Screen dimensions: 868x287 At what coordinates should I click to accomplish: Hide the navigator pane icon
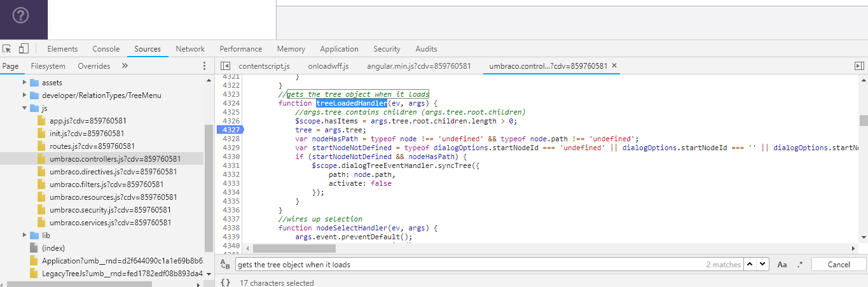225,66
